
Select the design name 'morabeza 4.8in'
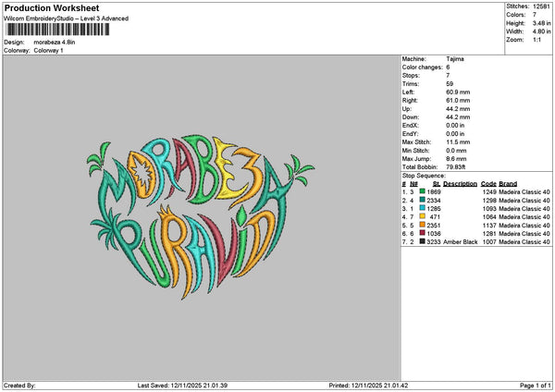click(55, 43)
